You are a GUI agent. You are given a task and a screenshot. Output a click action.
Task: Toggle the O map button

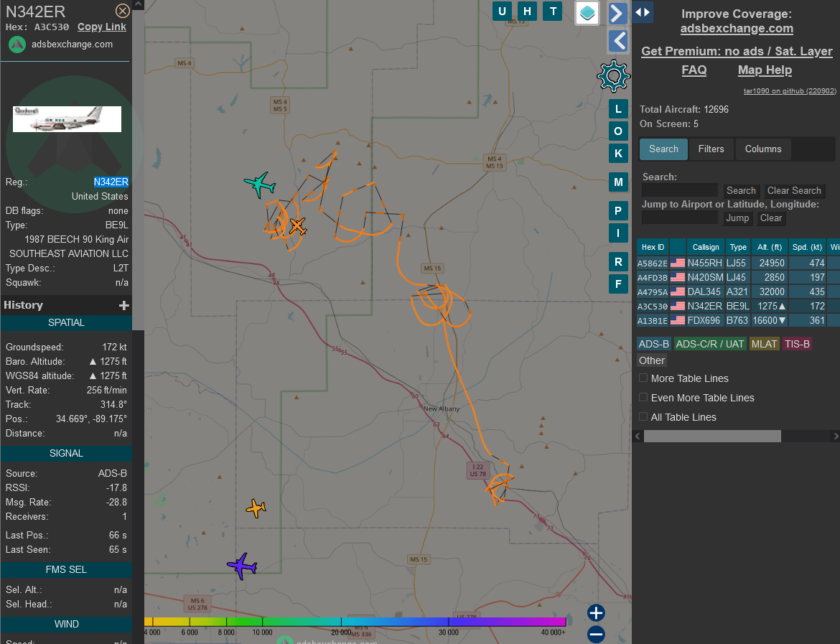pyautogui.click(x=618, y=131)
